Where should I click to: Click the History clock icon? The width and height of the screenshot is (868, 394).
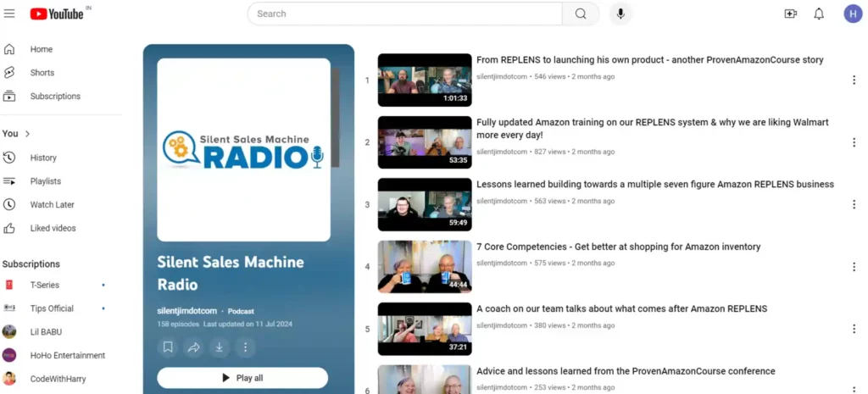[9, 158]
